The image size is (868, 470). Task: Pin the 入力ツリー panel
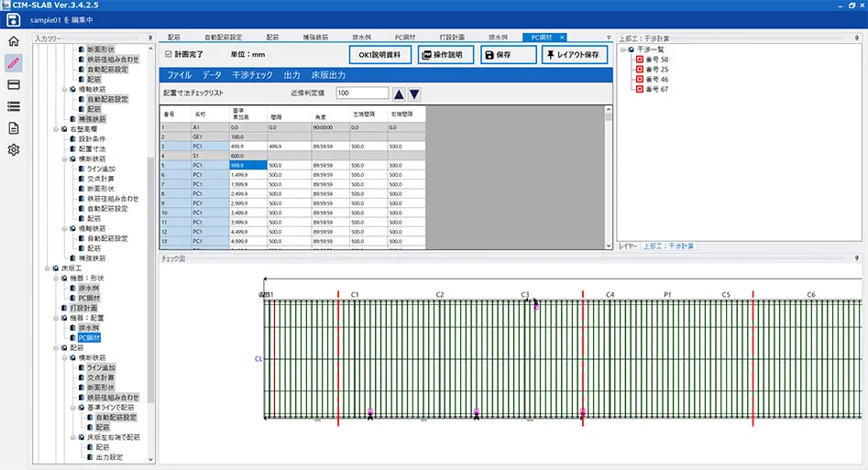click(150, 38)
